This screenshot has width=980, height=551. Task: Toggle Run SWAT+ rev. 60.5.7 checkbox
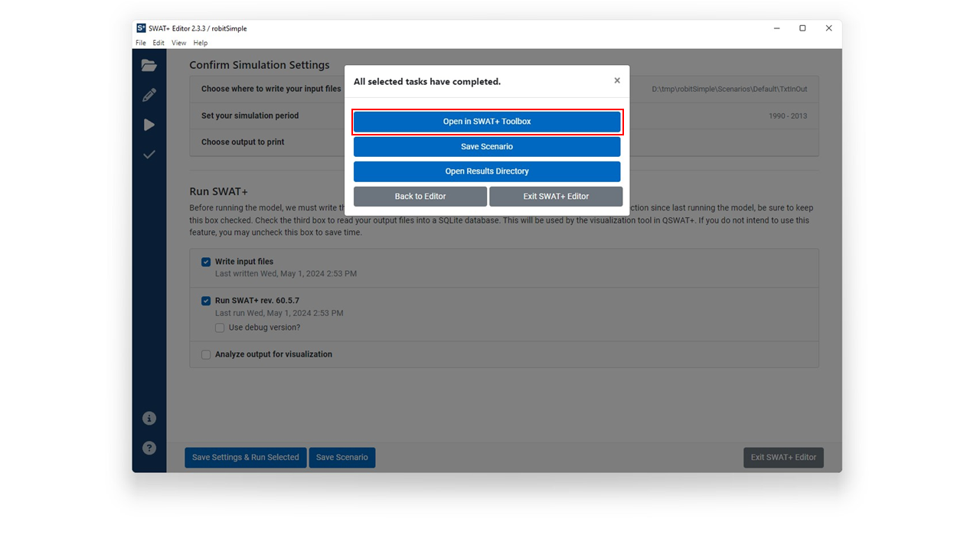(206, 301)
